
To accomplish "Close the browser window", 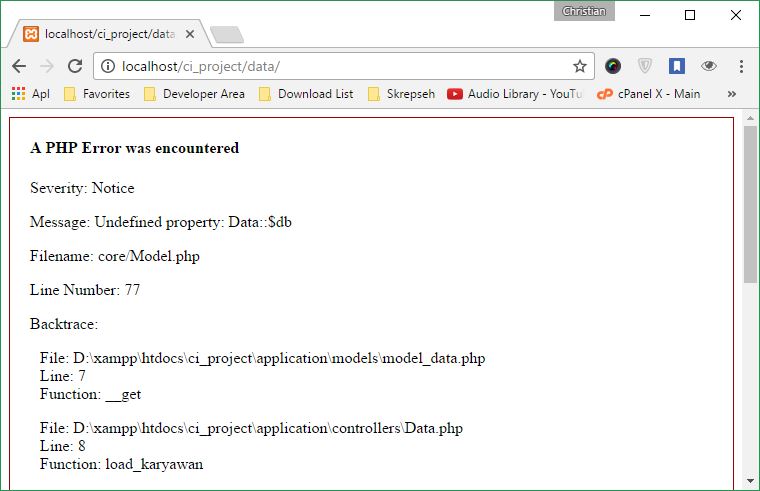I will (x=736, y=15).
